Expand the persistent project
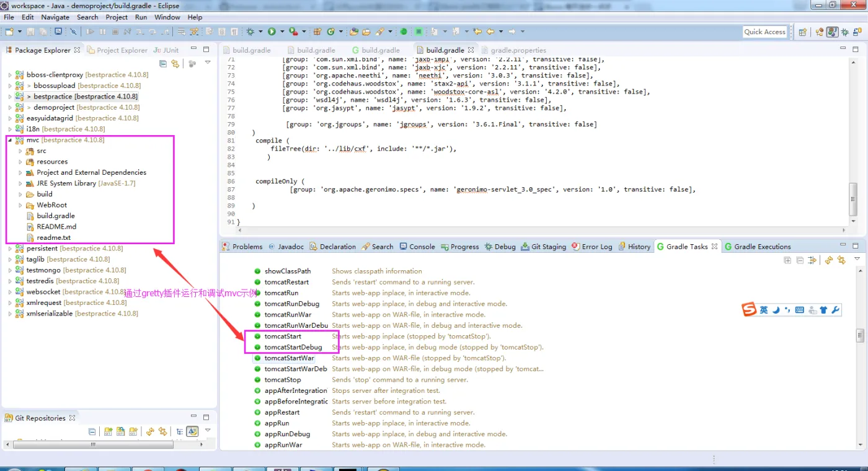Image resolution: width=868 pixels, height=471 pixels. pyautogui.click(x=10, y=249)
